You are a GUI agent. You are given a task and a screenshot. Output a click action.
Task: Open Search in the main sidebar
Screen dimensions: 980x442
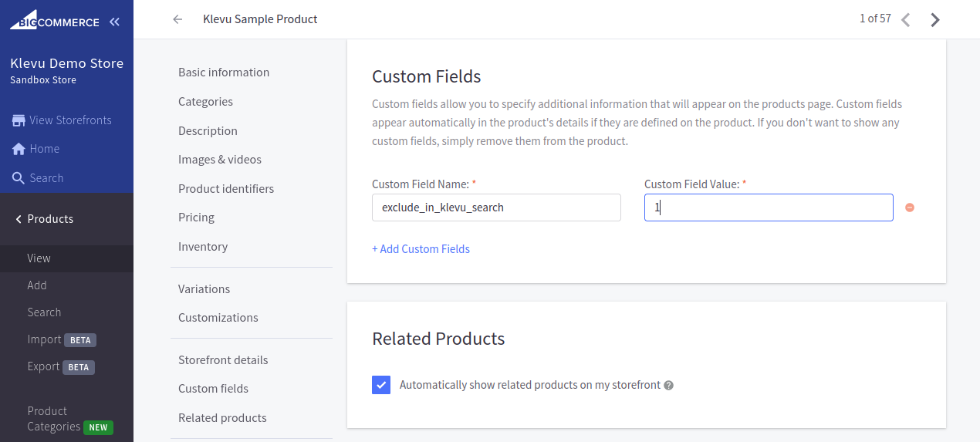click(38, 178)
